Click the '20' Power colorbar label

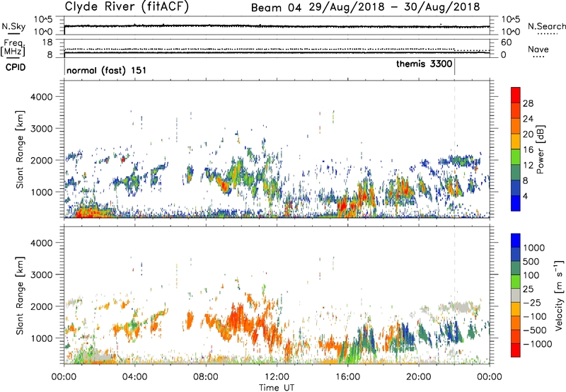point(528,134)
